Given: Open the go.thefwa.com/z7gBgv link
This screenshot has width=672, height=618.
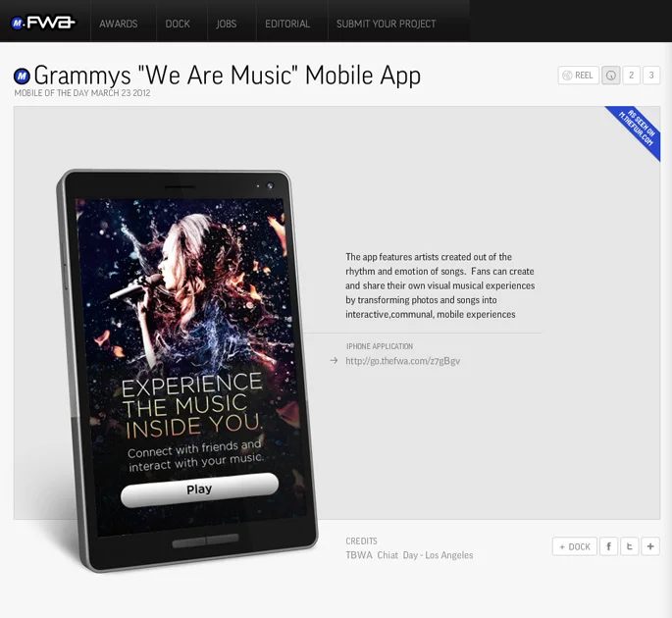Looking at the screenshot, I should pyautogui.click(x=403, y=361).
